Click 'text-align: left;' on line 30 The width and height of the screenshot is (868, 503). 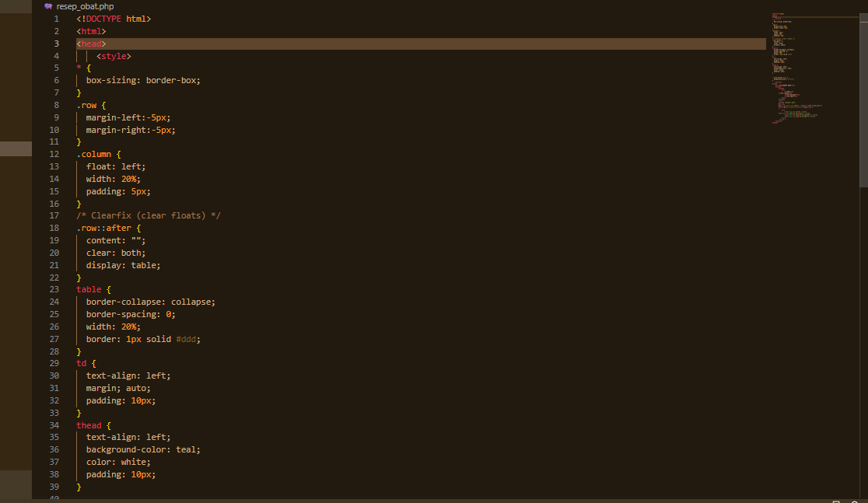tap(128, 376)
